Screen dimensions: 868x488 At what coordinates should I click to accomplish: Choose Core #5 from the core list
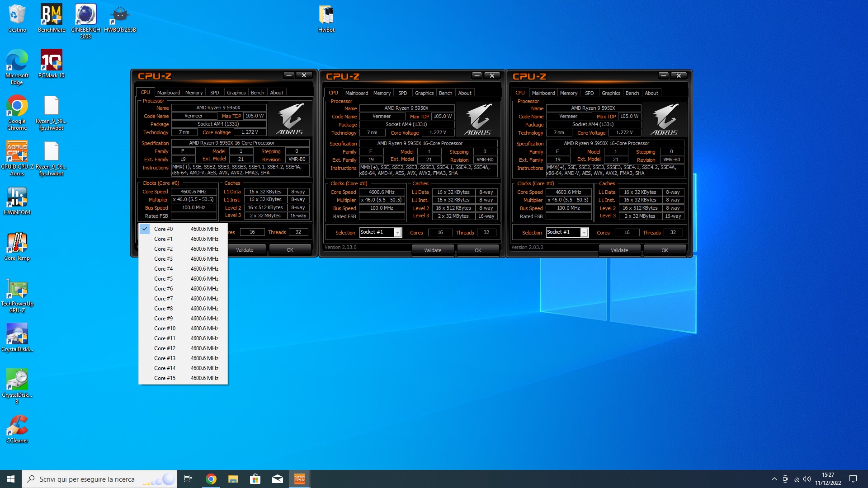pos(183,279)
